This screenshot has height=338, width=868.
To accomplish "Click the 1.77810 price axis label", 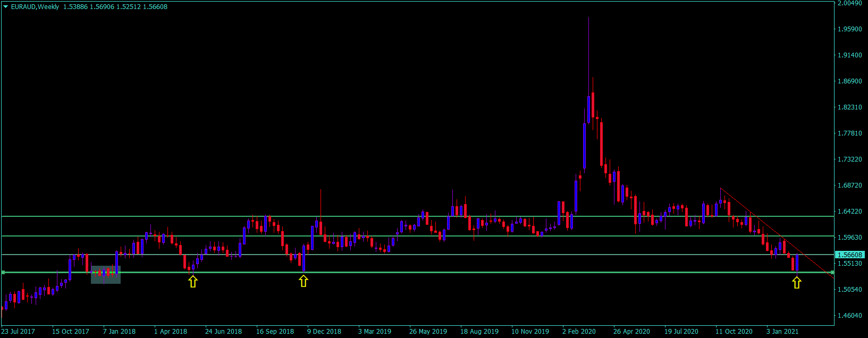I will click(850, 133).
